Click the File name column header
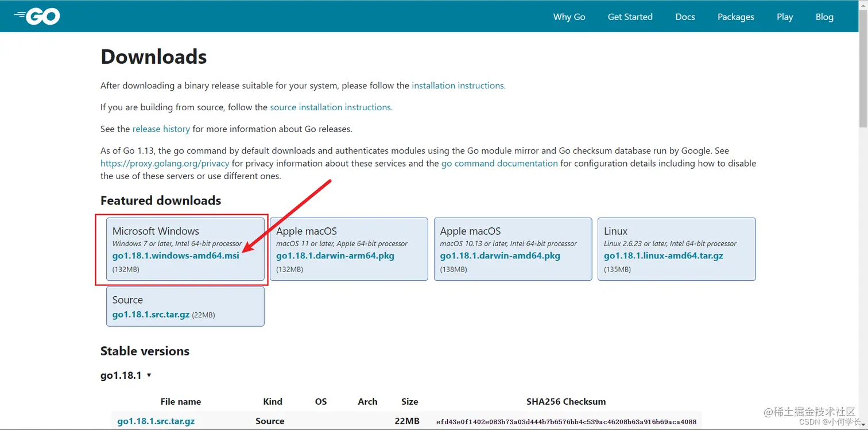Screen dimensions: 868x430 click(x=181, y=401)
